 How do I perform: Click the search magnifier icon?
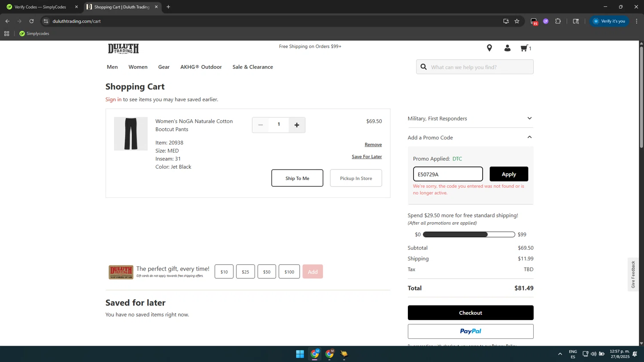pyautogui.click(x=424, y=67)
